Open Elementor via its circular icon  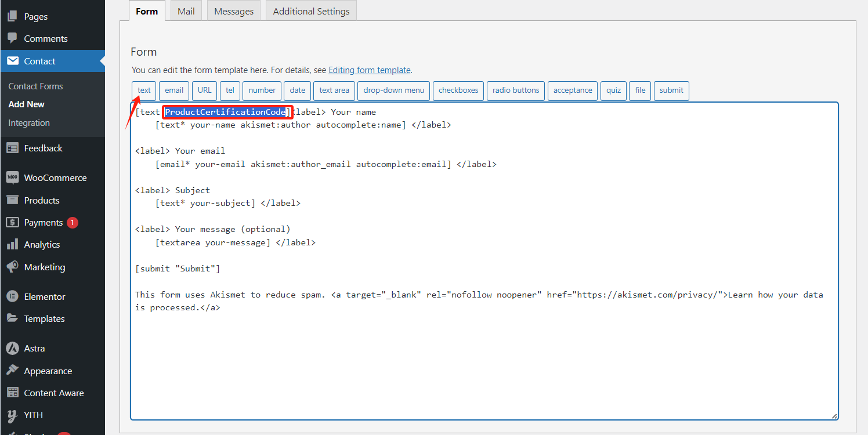click(12, 296)
